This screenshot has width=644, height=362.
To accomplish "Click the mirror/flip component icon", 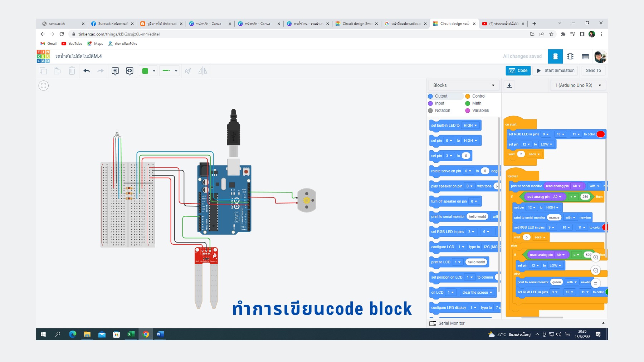I will pyautogui.click(x=203, y=70).
